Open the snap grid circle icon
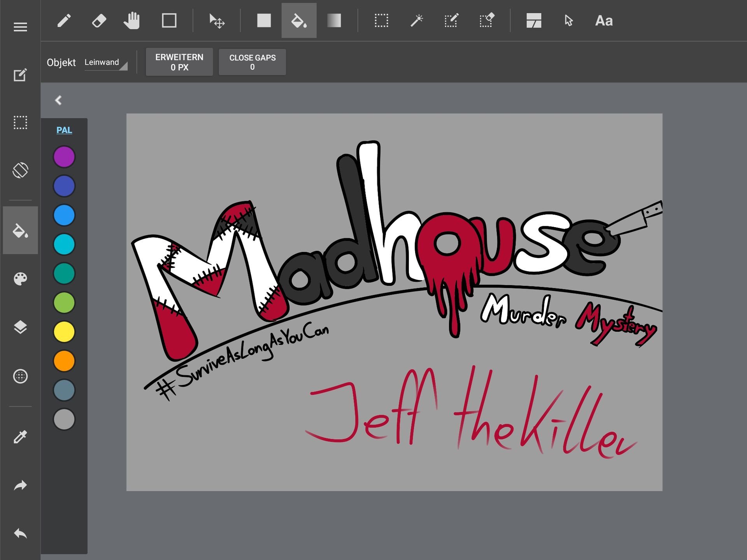Viewport: 747px width, 560px height. pyautogui.click(x=20, y=376)
